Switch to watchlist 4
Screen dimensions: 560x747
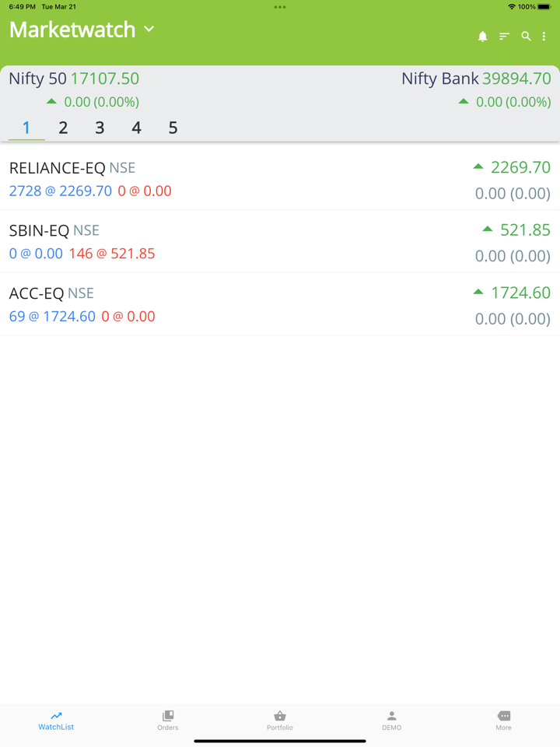pos(136,128)
